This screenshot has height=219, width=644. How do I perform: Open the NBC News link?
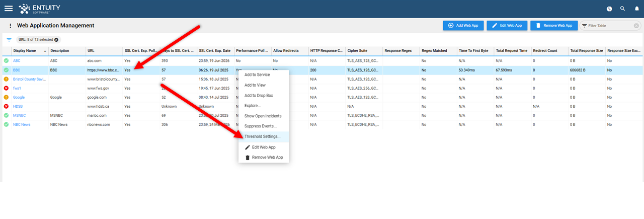[x=22, y=124]
